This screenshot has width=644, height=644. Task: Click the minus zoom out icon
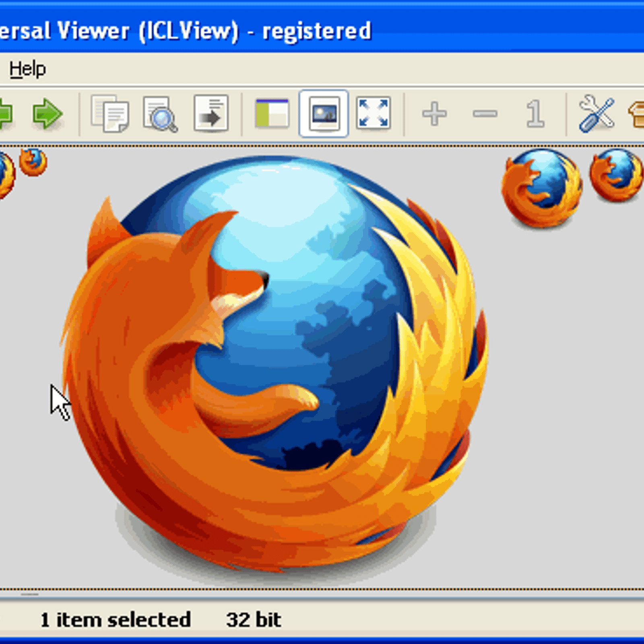point(485,114)
